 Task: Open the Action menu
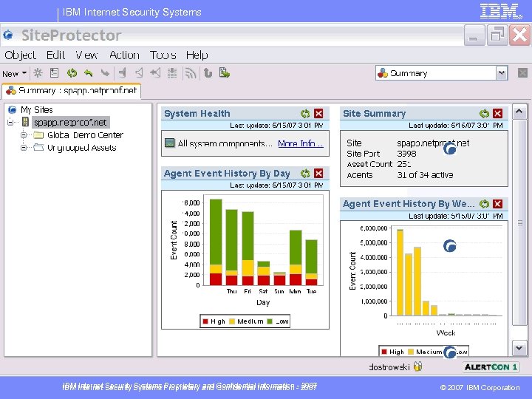(x=124, y=55)
